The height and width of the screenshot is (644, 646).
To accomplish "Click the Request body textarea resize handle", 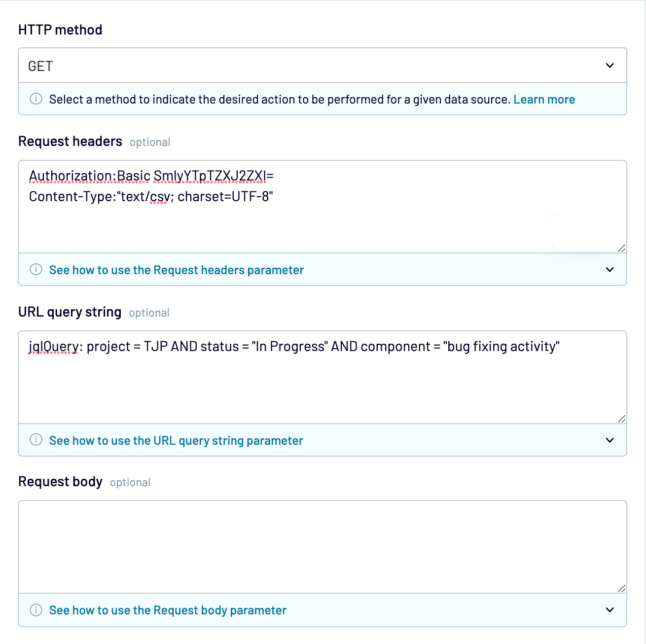I will point(622,588).
